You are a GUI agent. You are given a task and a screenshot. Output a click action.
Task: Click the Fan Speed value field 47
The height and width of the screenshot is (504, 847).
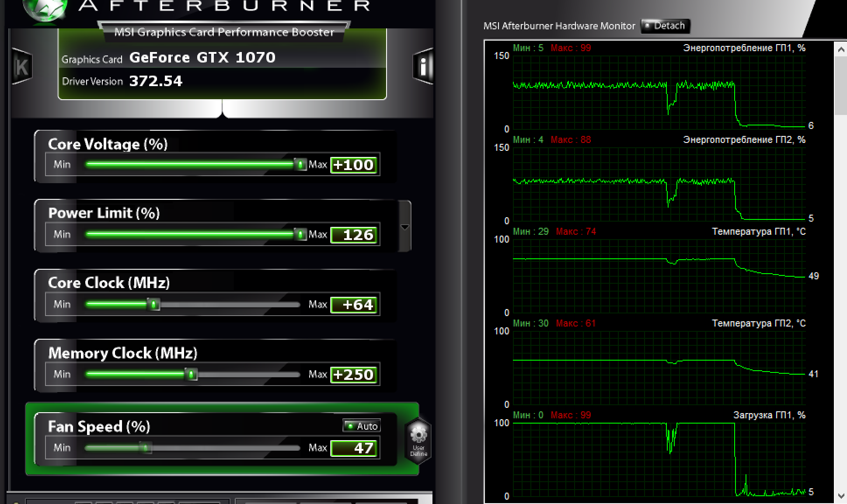[x=354, y=448]
